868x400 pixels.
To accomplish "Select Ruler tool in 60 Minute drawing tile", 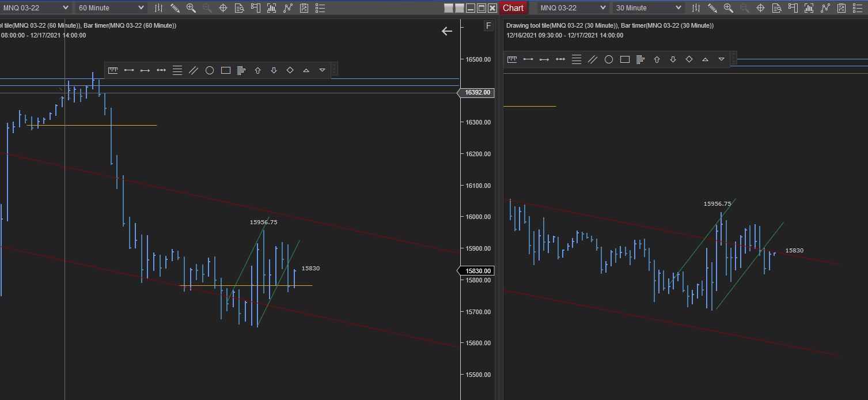I will [x=113, y=70].
